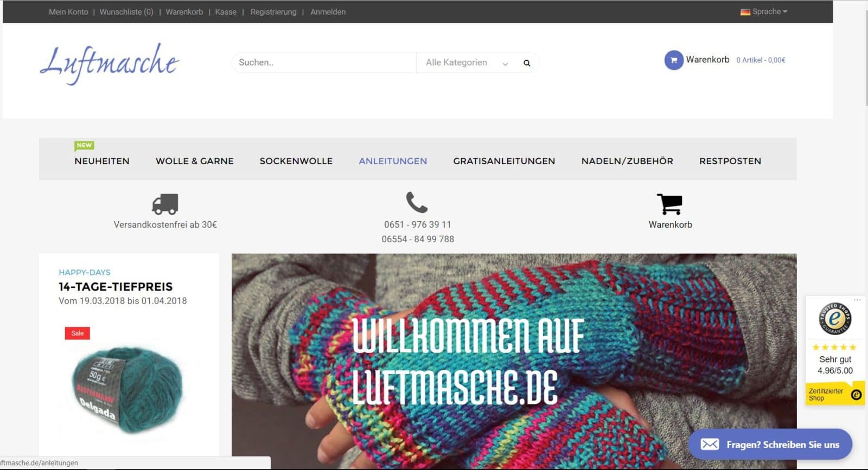Screen dimensions: 868x470
Task: Go to Mein Konto
Action: click(68, 12)
